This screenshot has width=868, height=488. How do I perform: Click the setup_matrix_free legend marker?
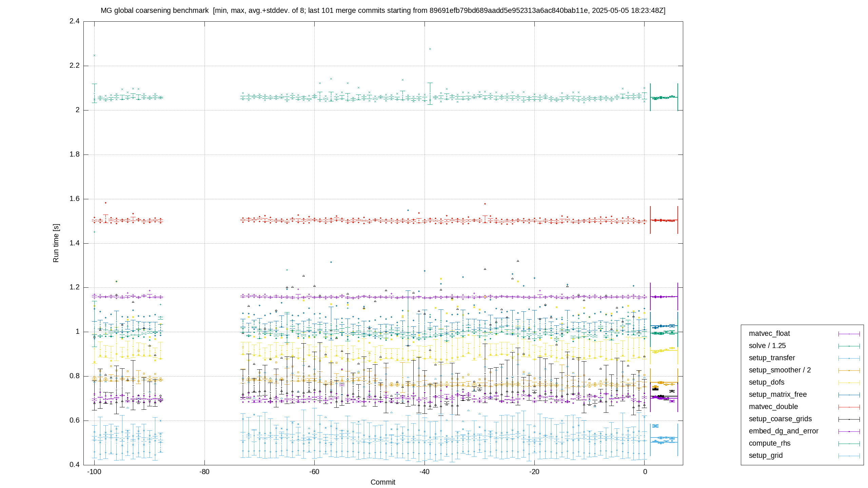pos(849,395)
